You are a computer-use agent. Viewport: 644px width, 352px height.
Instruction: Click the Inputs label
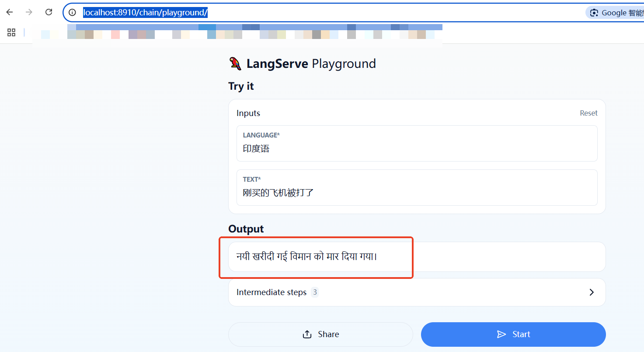[248, 113]
